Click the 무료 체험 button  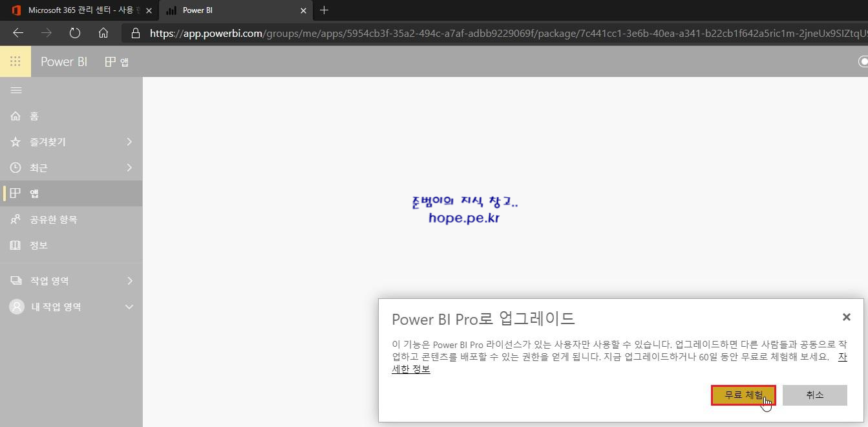(x=743, y=395)
